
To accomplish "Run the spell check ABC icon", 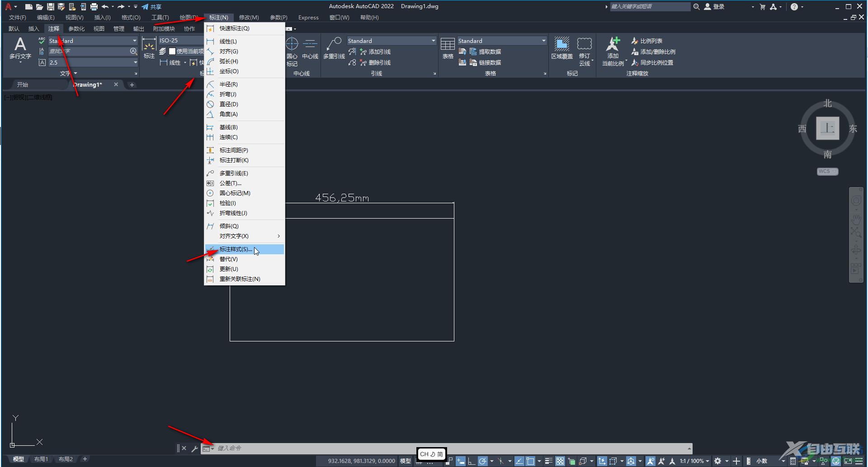I will click(x=42, y=41).
